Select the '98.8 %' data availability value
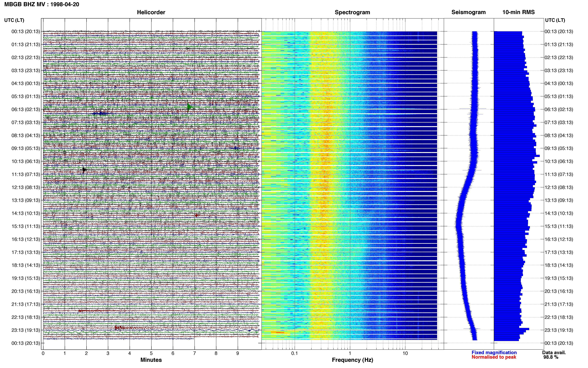Image resolution: width=588 pixels, height=368 pixels. click(x=551, y=357)
